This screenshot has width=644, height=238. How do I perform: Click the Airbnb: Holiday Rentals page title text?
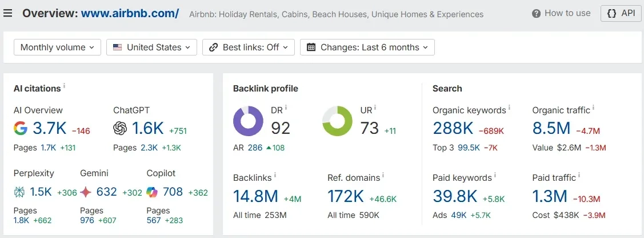point(336,14)
